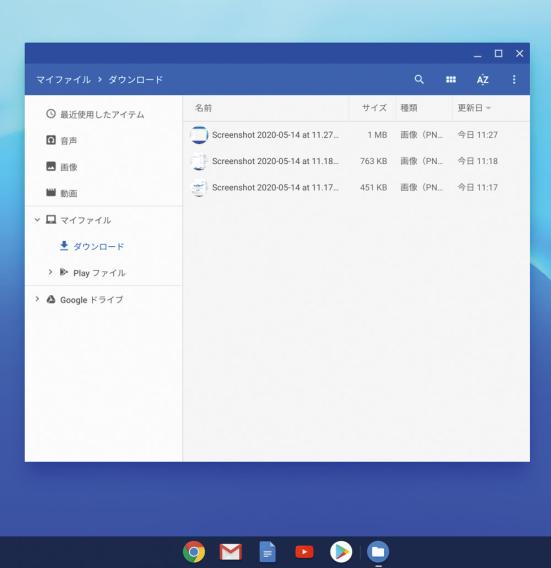Open the AZ sort options
The image size is (551, 568).
pyautogui.click(x=482, y=79)
